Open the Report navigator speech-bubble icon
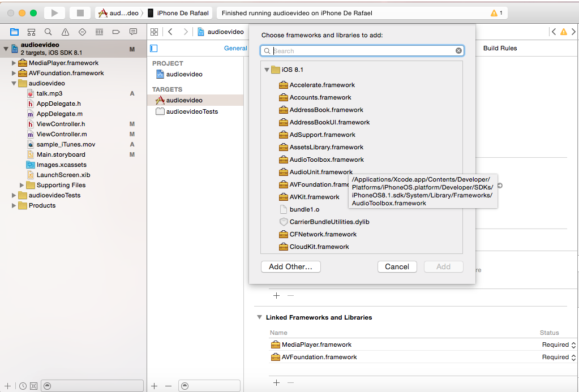Screen dimensions: 579x392 134,32
